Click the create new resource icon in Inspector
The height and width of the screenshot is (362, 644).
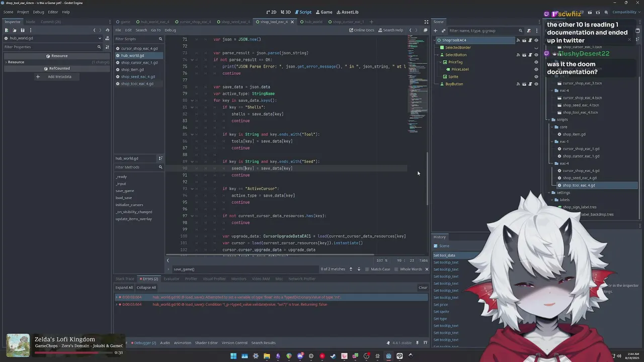7,30
